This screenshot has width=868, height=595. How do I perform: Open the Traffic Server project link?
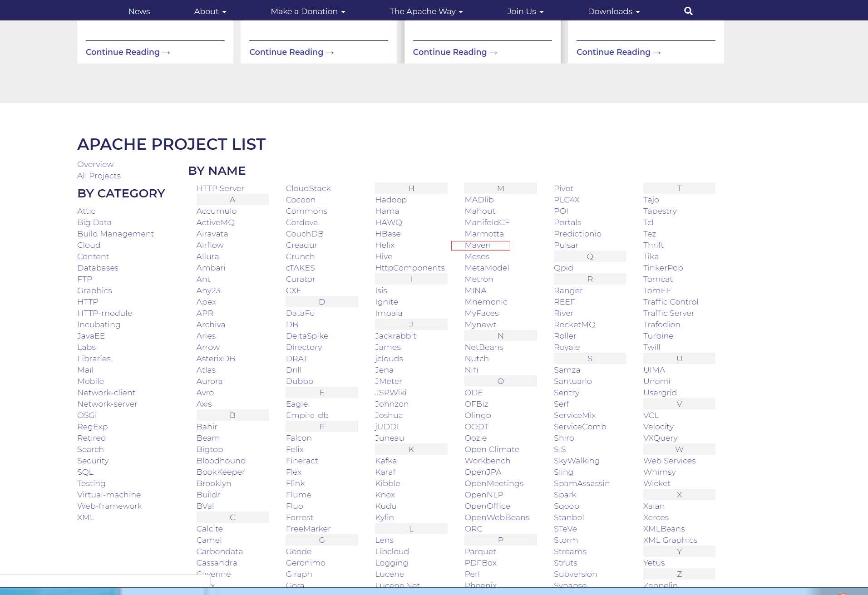pos(669,313)
